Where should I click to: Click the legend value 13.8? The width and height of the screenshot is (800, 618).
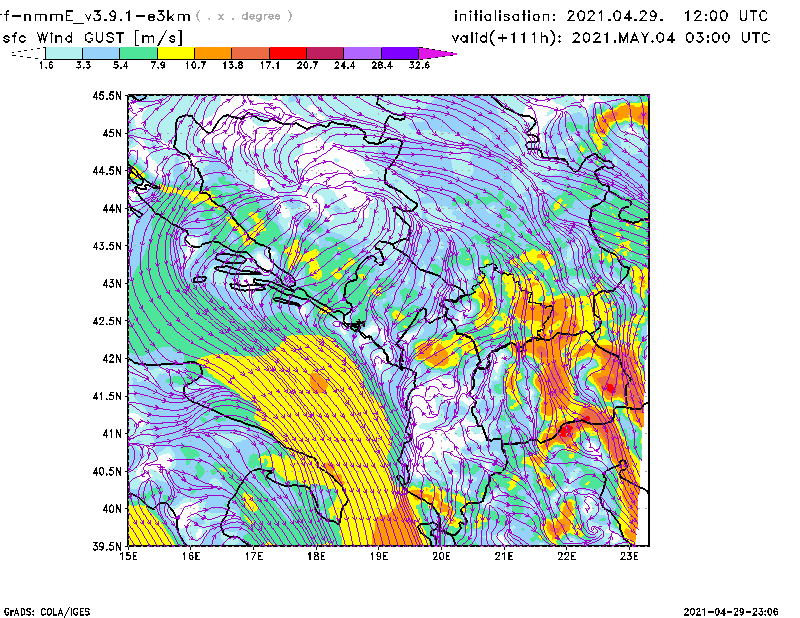tap(233, 65)
